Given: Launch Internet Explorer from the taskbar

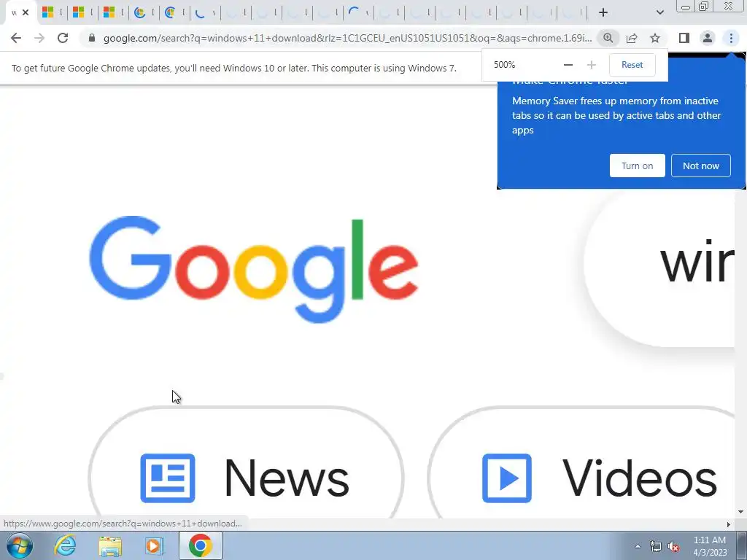Looking at the screenshot, I should (x=65, y=545).
